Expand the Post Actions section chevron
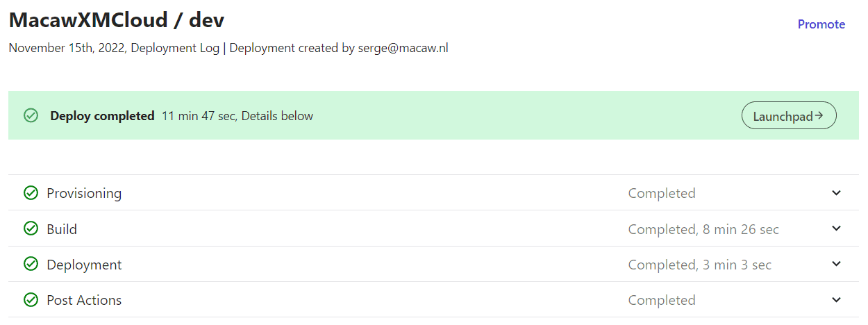 coord(836,300)
